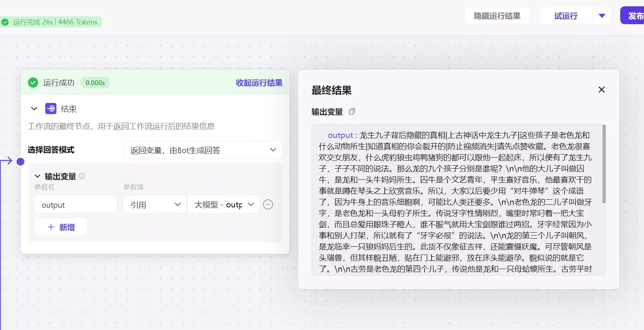Open the 选择回答模式 dropdown
Viewport: 644px width, 330px height.
click(203, 150)
